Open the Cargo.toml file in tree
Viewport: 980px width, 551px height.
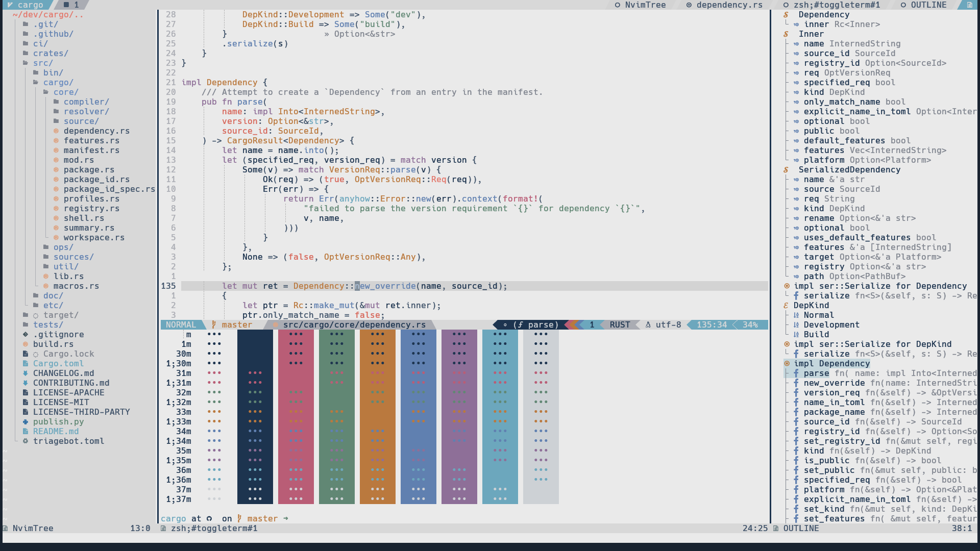pyautogui.click(x=58, y=363)
